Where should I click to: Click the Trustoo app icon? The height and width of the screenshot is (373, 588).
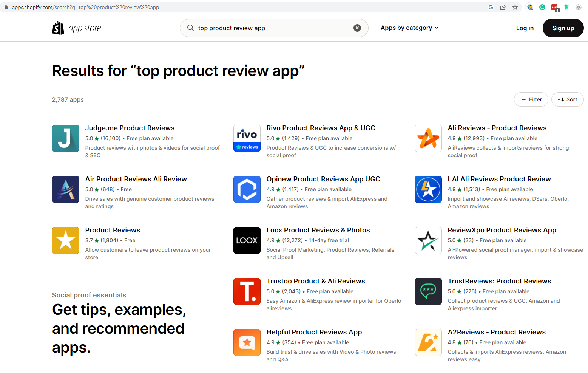[247, 291]
